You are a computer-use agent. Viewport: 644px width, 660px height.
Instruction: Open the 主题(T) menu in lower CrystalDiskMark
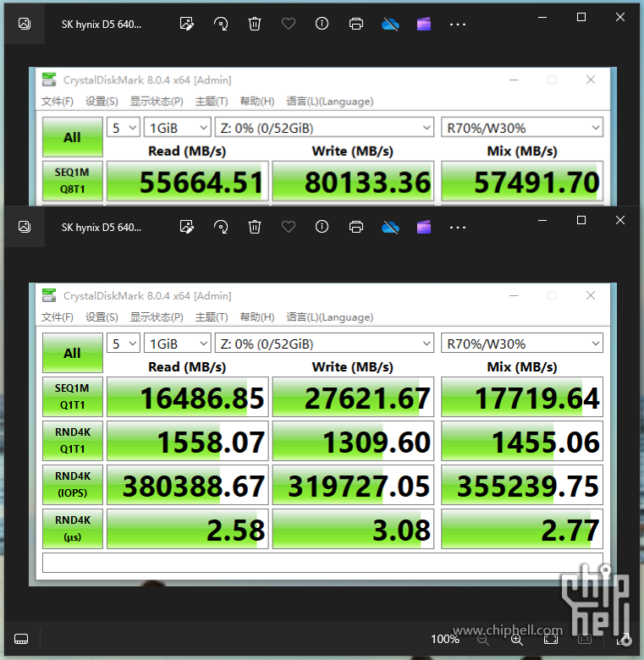[x=212, y=317]
